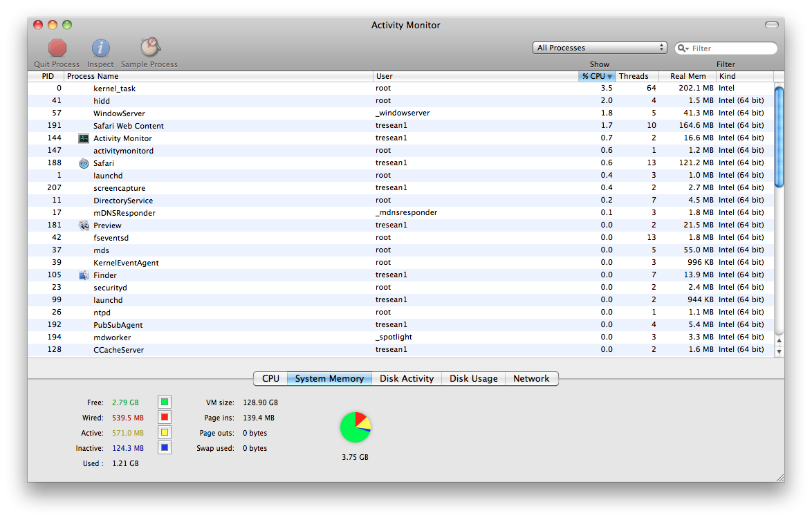
Task: Open the Network tab
Action: [531, 379]
